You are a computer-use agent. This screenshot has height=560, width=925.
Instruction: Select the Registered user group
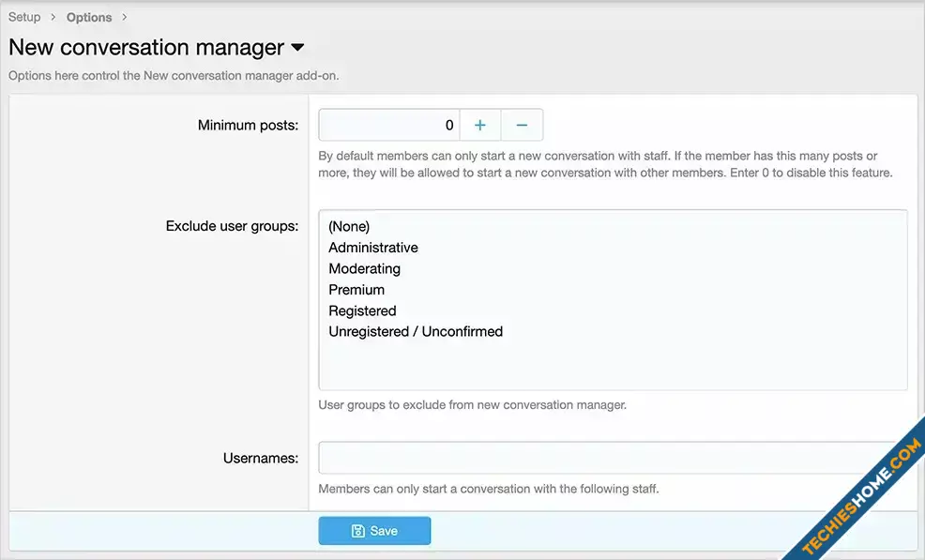[362, 310]
